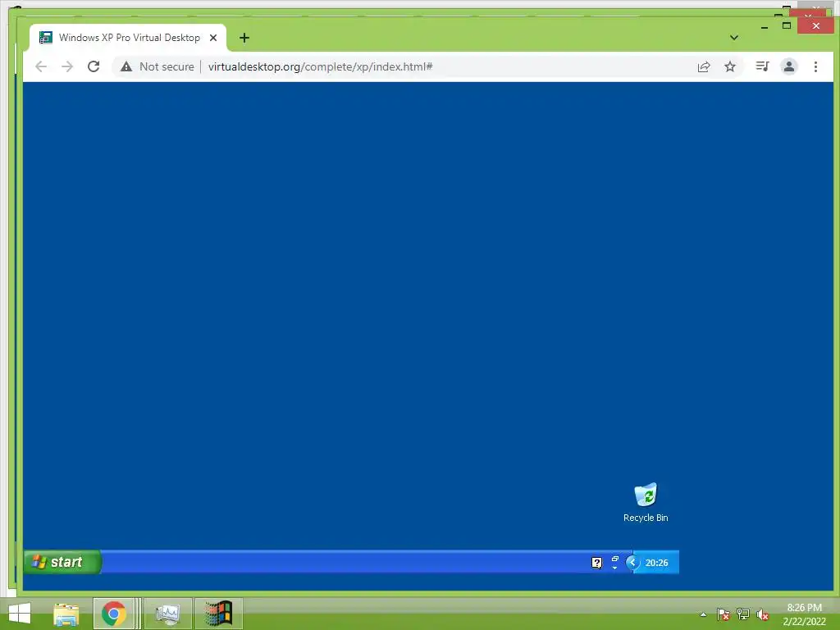Maximize the Chrome window
The width and height of the screenshot is (840, 630).
(x=787, y=25)
